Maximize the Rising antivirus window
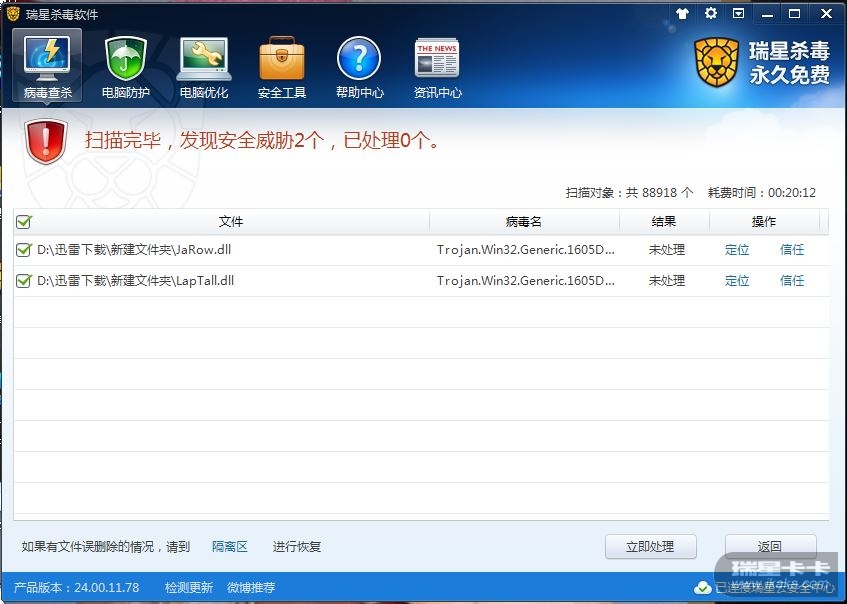 pyautogui.click(x=795, y=14)
